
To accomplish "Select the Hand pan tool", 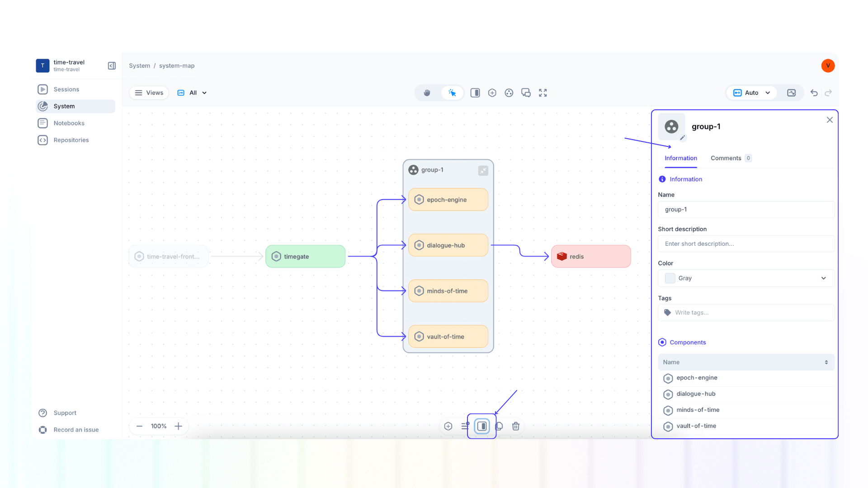I will click(427, 93).
